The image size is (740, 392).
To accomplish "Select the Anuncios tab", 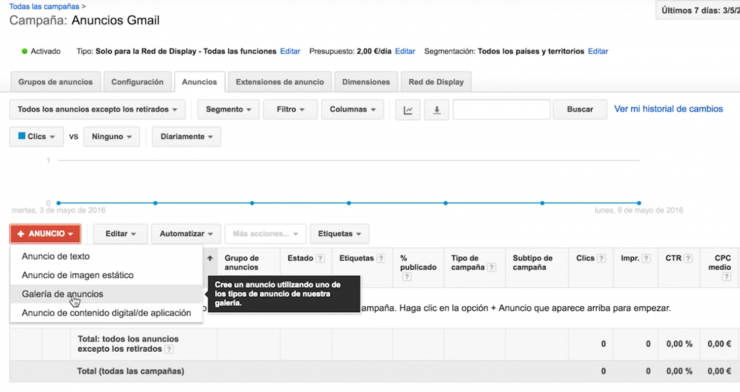I will 199,82.
